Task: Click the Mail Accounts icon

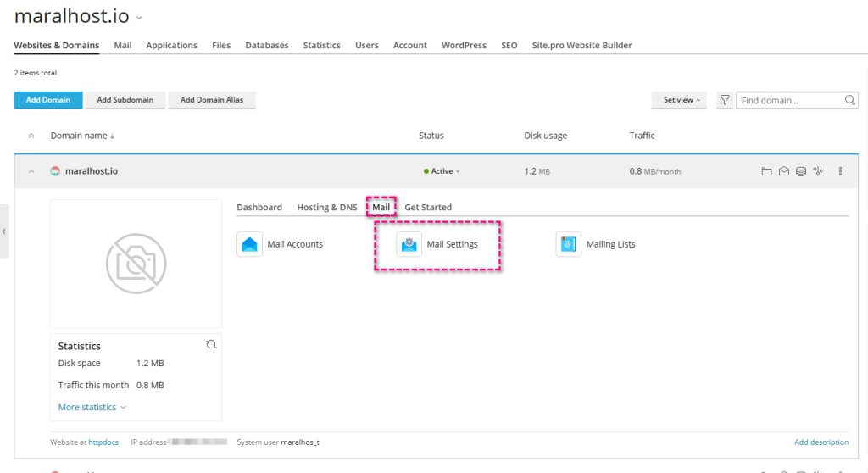Action: coord(250,244)
